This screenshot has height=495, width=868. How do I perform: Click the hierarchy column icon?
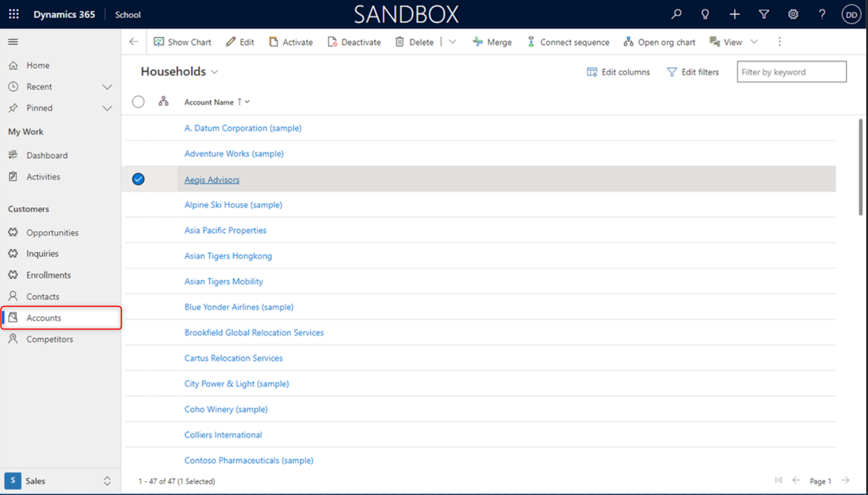tap(163, 102)
